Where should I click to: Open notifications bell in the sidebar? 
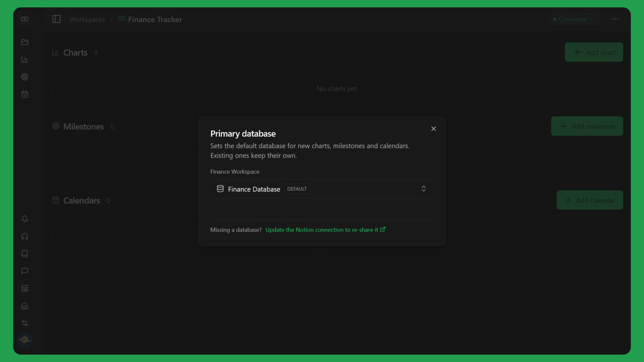tap(25, 219)
